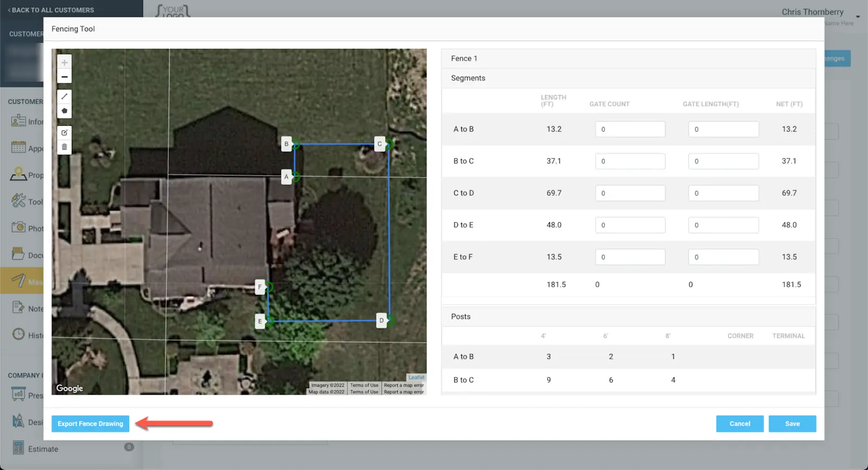Click gate count field for A to B
868x470 pixels.
click(630, 130)
